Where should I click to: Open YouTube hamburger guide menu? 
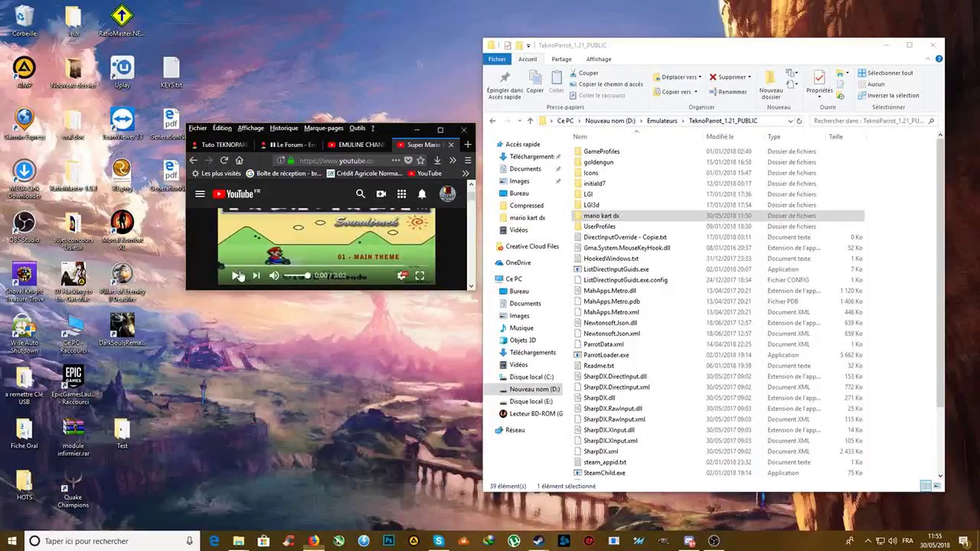pyautogui.click(x=200, y=194)
